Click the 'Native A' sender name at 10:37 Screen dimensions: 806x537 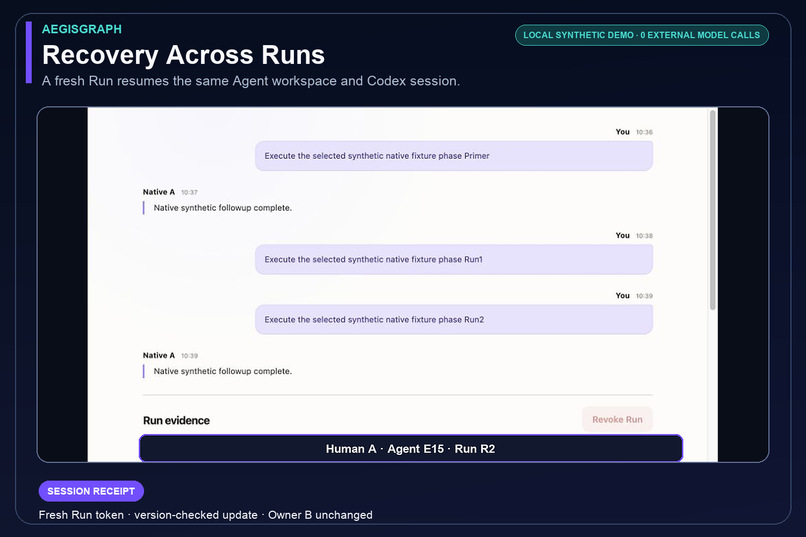point(159,192)
